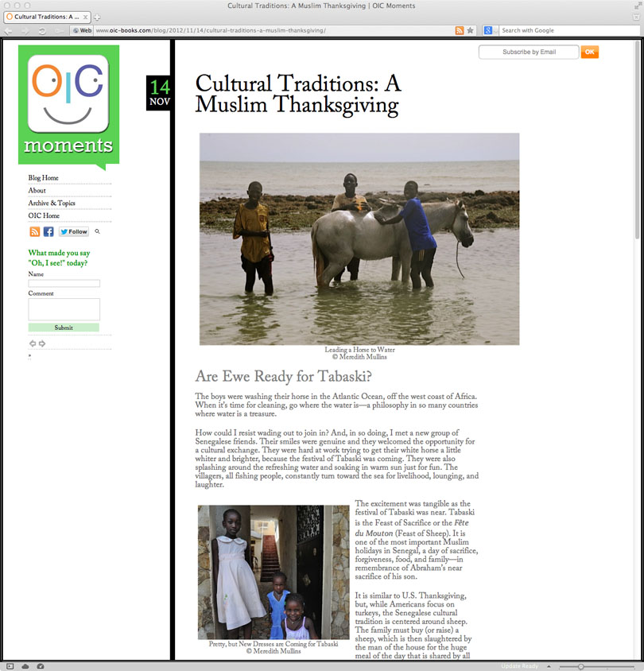
Task: Adjust the zoom slider in status bar
Action: coord(580,667)
